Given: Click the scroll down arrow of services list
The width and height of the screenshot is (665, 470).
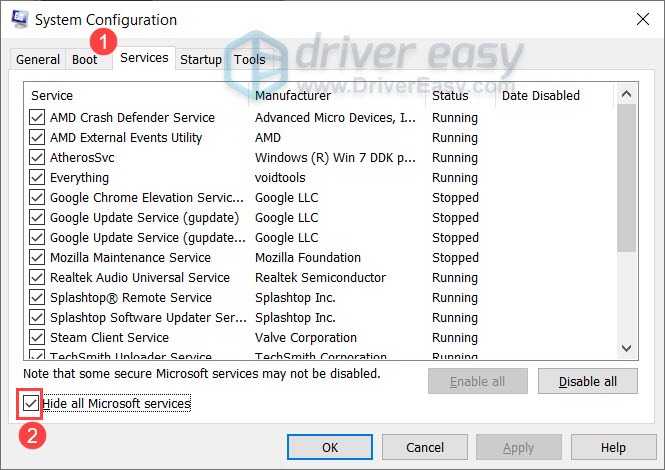Looking at the screenshot, I should [626, 348].
